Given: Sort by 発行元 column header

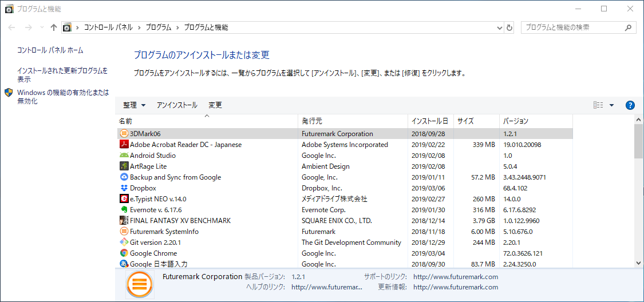Looking at the screenshot, I should [x=353, y=121].
